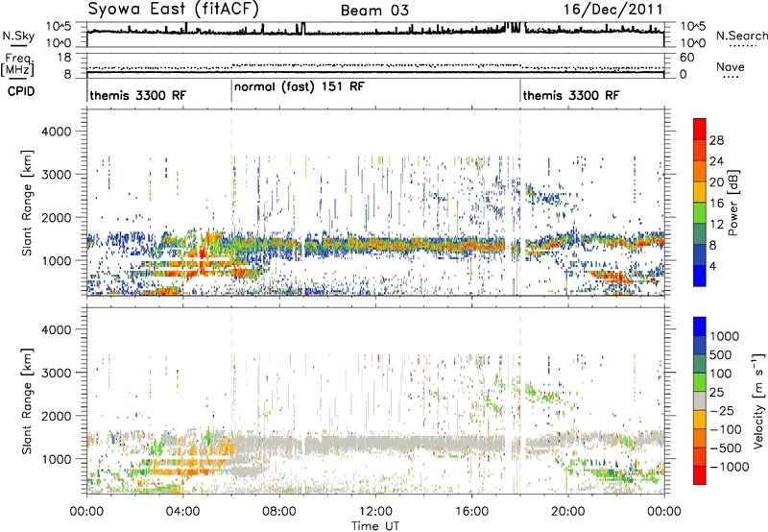Click the '4' tick on Power scale
This screenshot has height=532, width=768.
click(x=712, y=266)
